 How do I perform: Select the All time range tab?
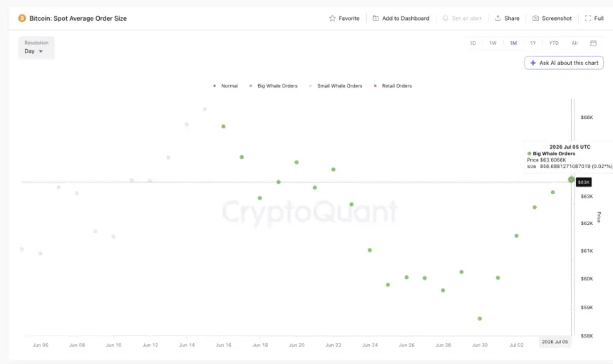point(575,43)
